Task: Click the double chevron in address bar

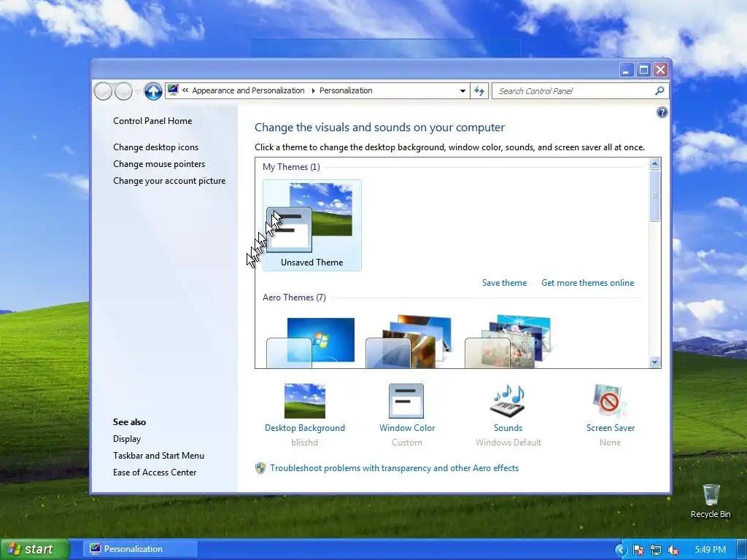Action: point(185,90)
